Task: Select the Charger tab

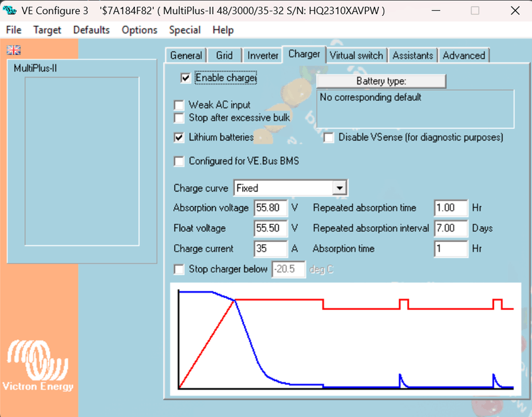Action: tap(304, 55)
